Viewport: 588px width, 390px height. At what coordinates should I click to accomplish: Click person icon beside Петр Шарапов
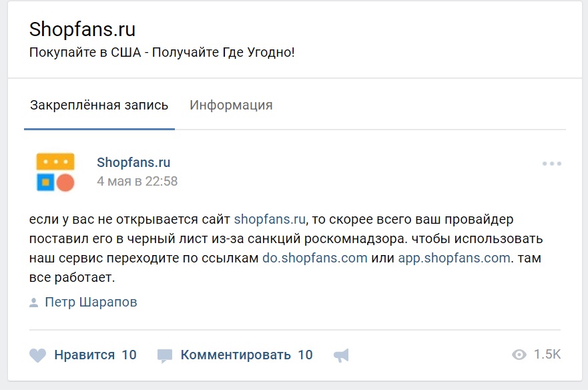click(34, 303)
